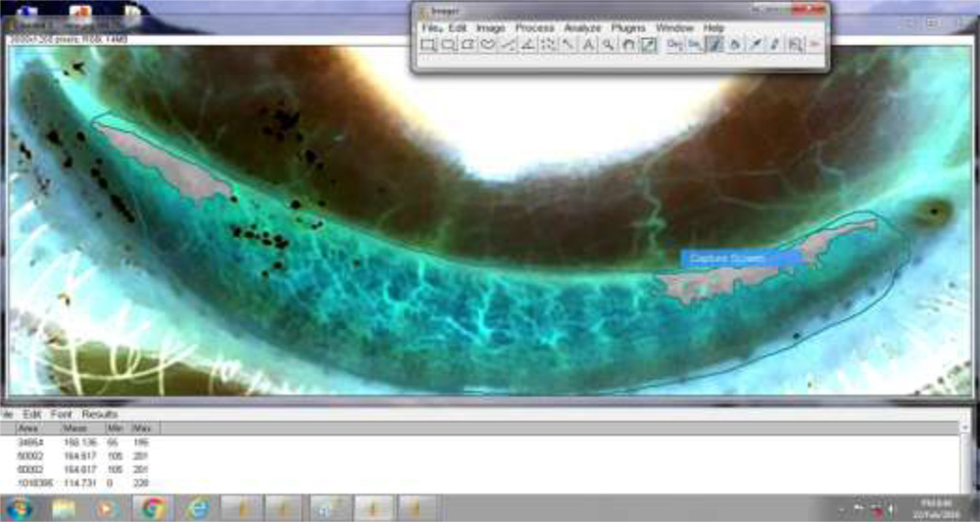Select the Rectangle selection tool
Screen dimensions: 980x522
pos(428,45)
